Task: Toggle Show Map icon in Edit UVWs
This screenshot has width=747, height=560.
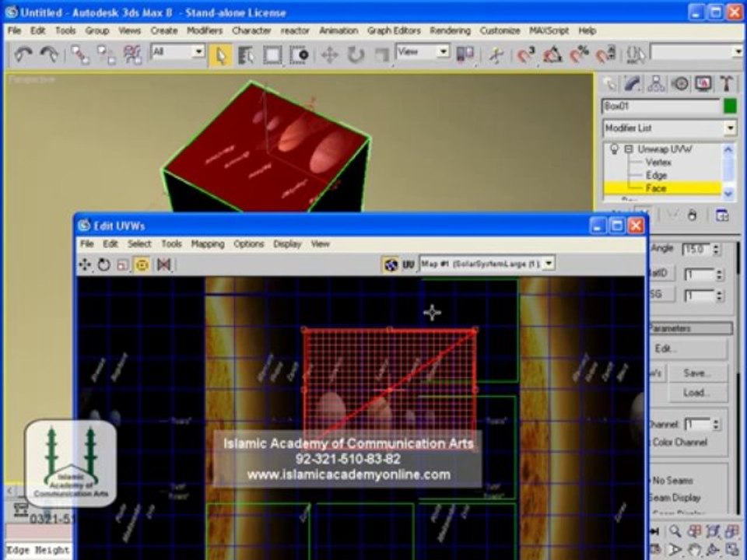Action: [390, 264]
